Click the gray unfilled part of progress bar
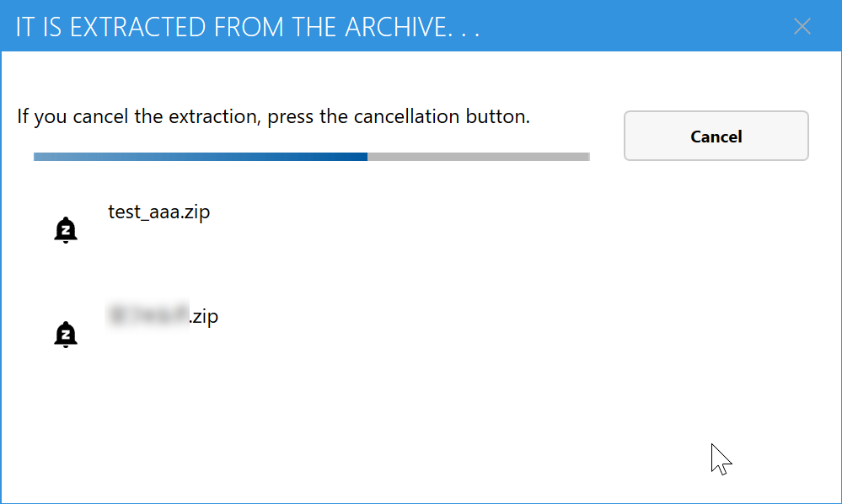 tap(477, 157)
